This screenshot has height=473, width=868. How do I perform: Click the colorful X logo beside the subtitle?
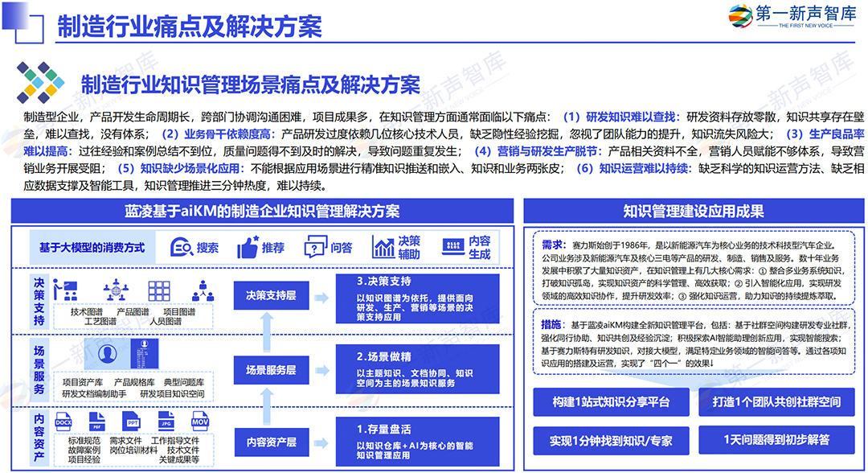coord(39,83)
